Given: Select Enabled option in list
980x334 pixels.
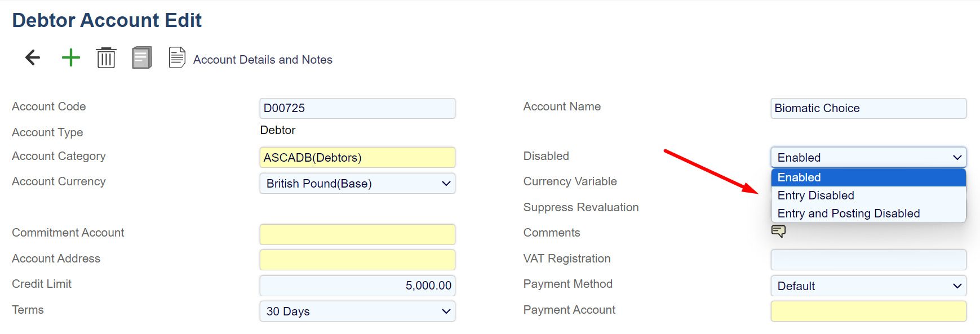Looking at the screenshot, I should click(x=868, y=177).
